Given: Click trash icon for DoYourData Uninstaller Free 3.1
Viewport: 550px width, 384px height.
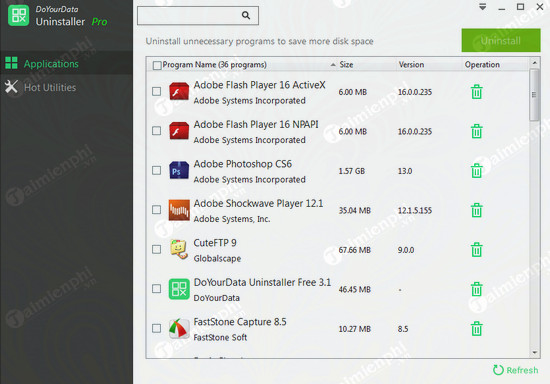Looking at the screenshot, I should pyautogui.click(x=476, y=289).
